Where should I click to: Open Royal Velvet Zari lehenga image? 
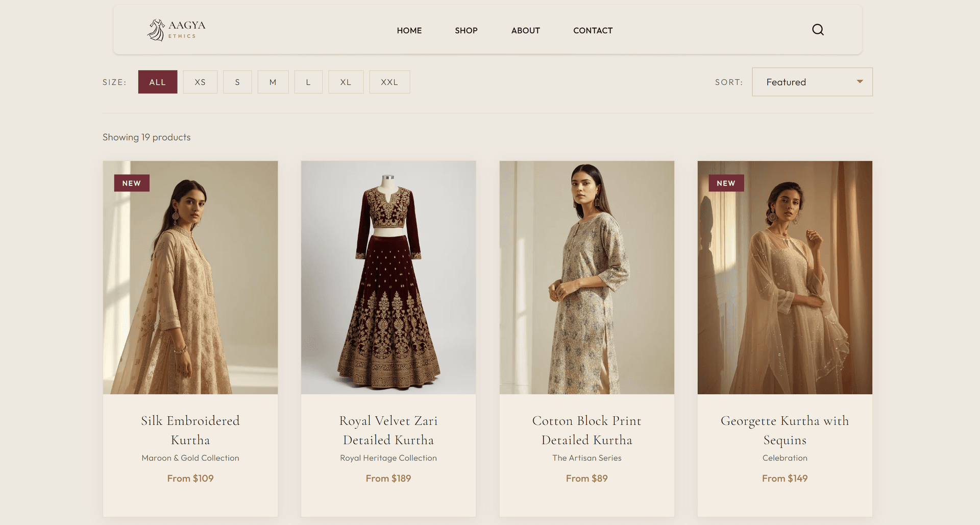(x=388, y=277)
